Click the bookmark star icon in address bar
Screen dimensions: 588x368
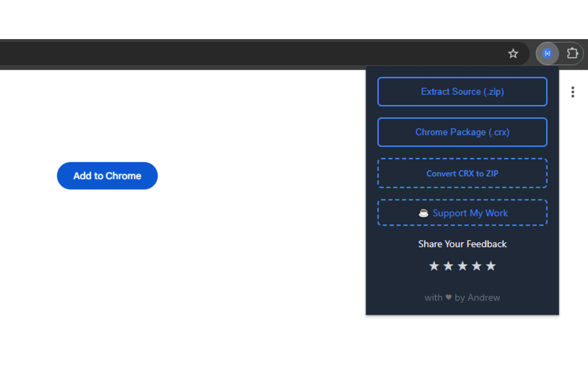coord(513,54)
